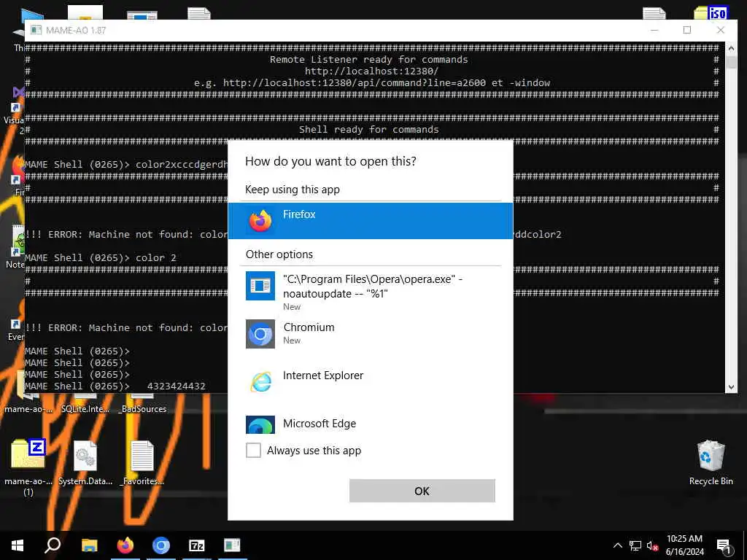Click the 'color 2' shell command line
Viewport: 747px width, 560px height.
click(x=101, y=257)
